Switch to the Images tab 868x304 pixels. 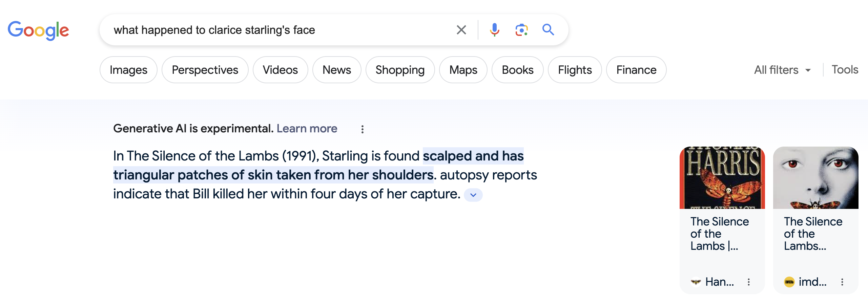[x=128, y=70]
